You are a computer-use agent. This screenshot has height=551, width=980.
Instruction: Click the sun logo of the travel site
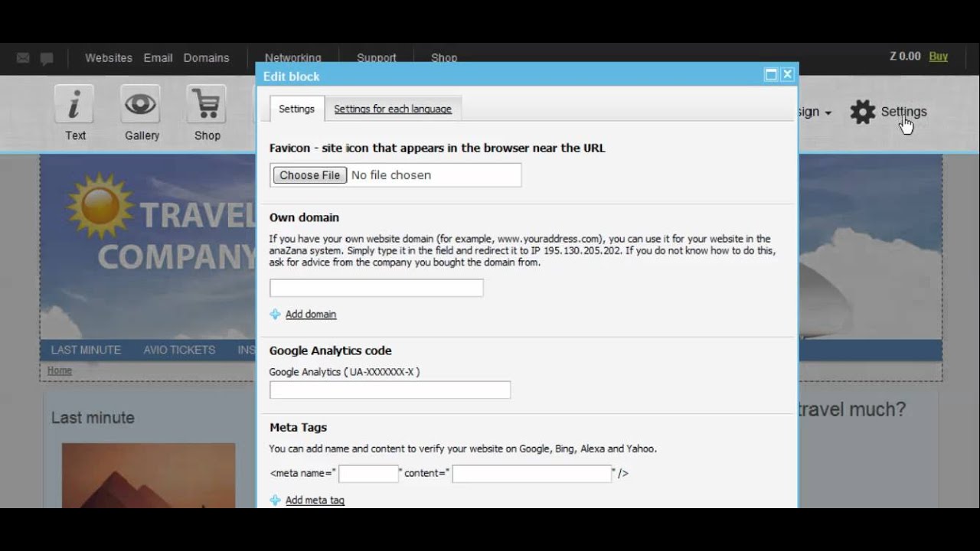100,206
